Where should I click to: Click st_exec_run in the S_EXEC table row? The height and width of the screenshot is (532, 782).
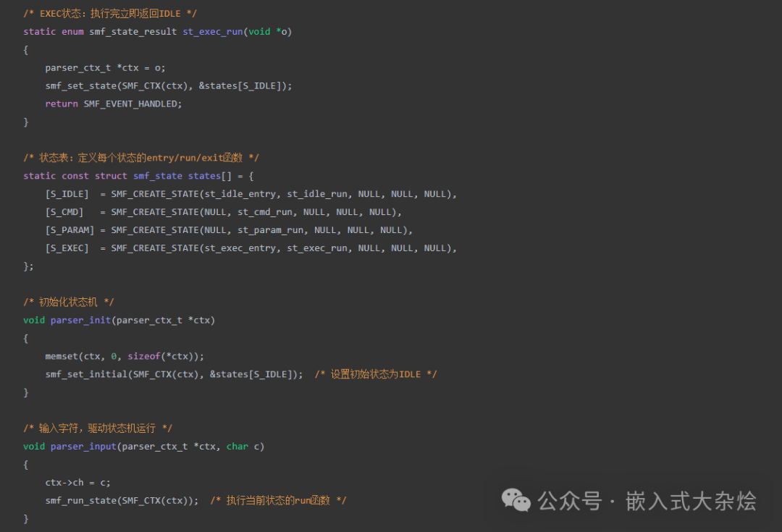[x=317, y=248]
